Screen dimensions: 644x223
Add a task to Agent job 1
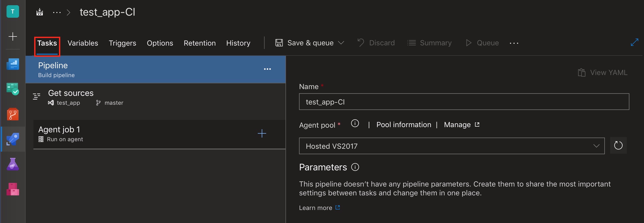click(x=262, y=134)
